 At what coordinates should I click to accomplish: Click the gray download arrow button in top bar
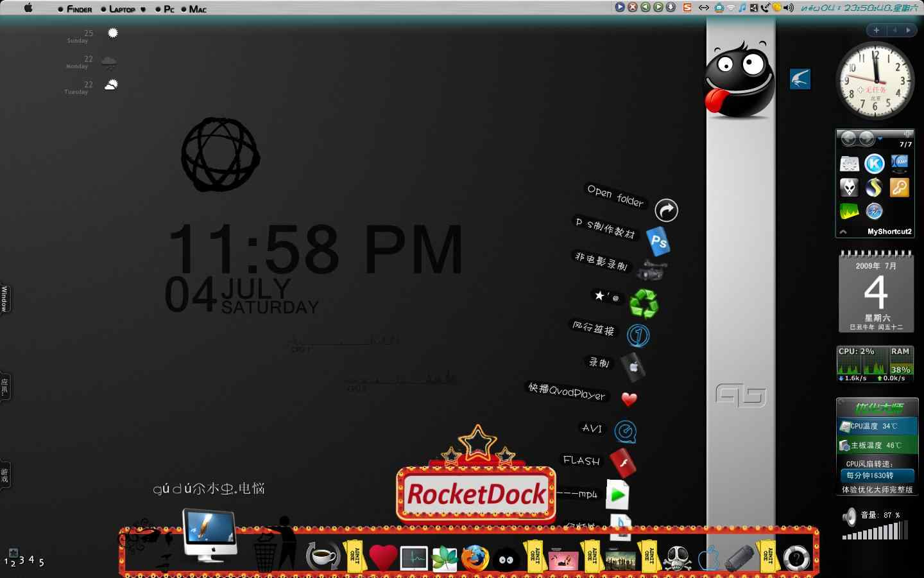pyautogui.click(x=671, y=7)
